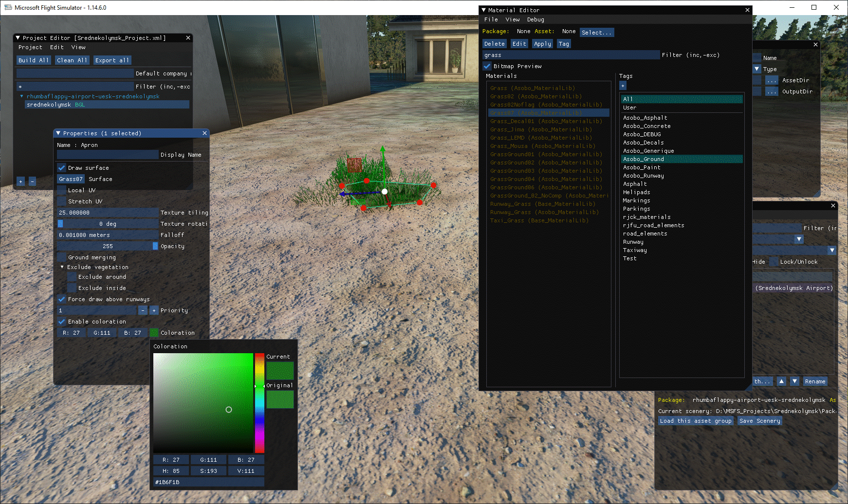Browse for AssetDir with ellipsis button
848x504 pixels.
tap(772, 80)
